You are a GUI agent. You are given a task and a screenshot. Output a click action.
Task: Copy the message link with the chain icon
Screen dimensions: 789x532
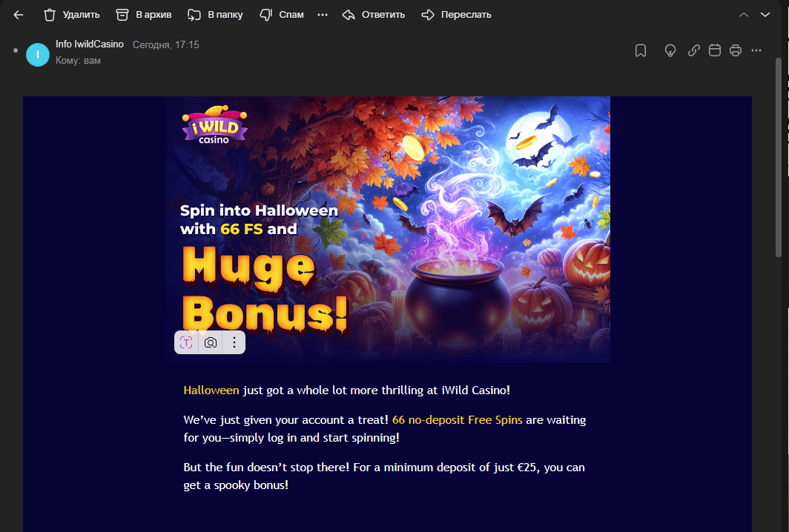(x=694, y=50)
